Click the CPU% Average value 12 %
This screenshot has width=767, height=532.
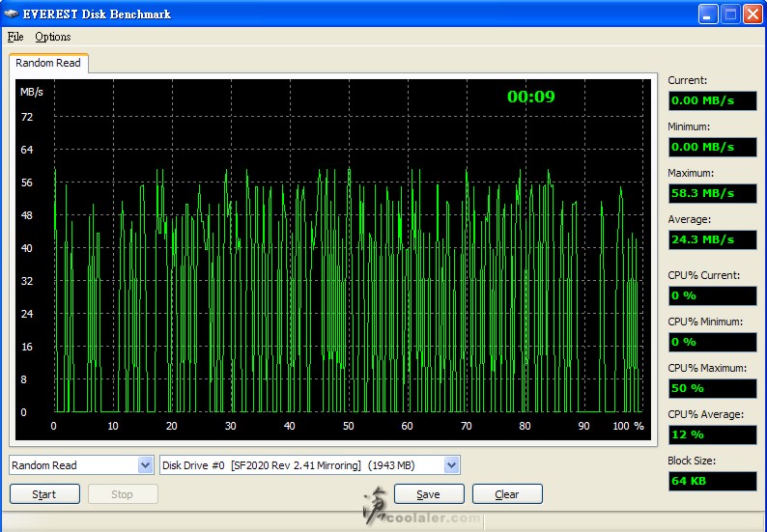tap(712, 434)
